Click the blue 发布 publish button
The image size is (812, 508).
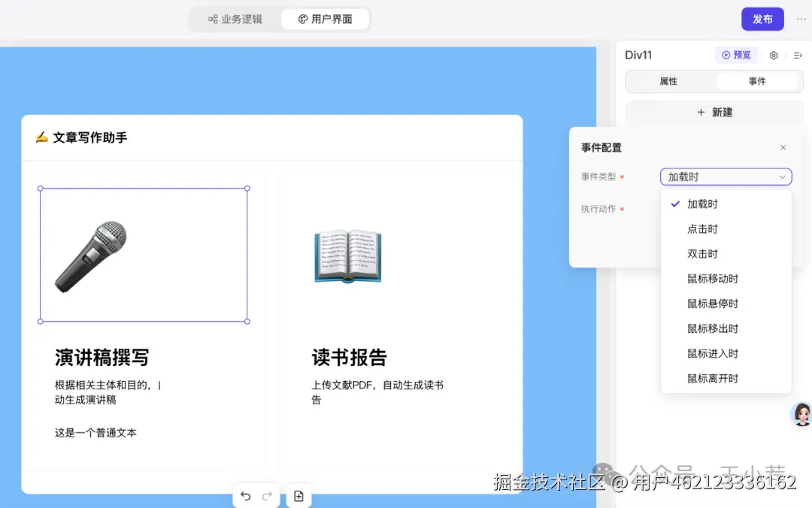pyautogui.click(x=762, y=19)
